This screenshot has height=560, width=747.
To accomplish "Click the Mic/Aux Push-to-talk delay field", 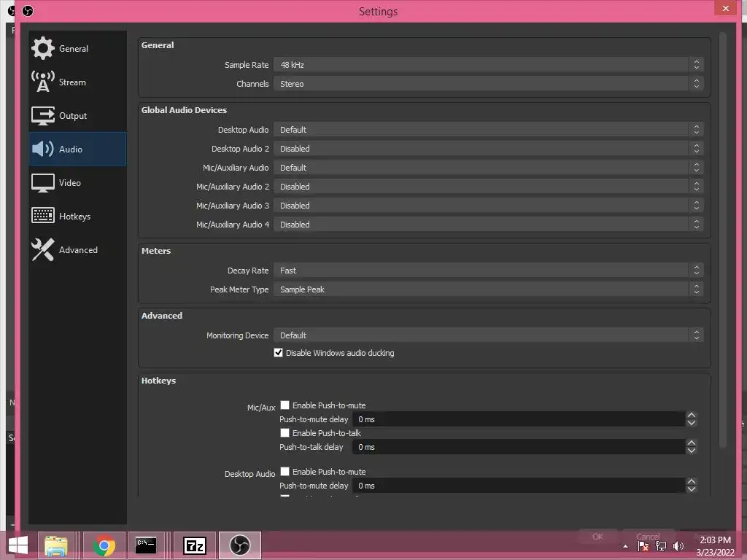I will [519, 447].
